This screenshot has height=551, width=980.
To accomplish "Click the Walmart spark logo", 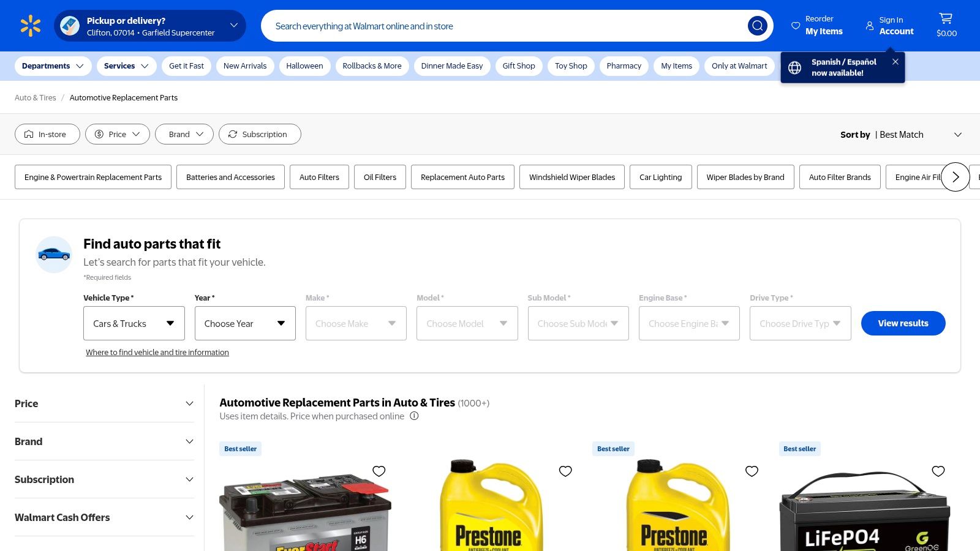I will click(31, 26).
